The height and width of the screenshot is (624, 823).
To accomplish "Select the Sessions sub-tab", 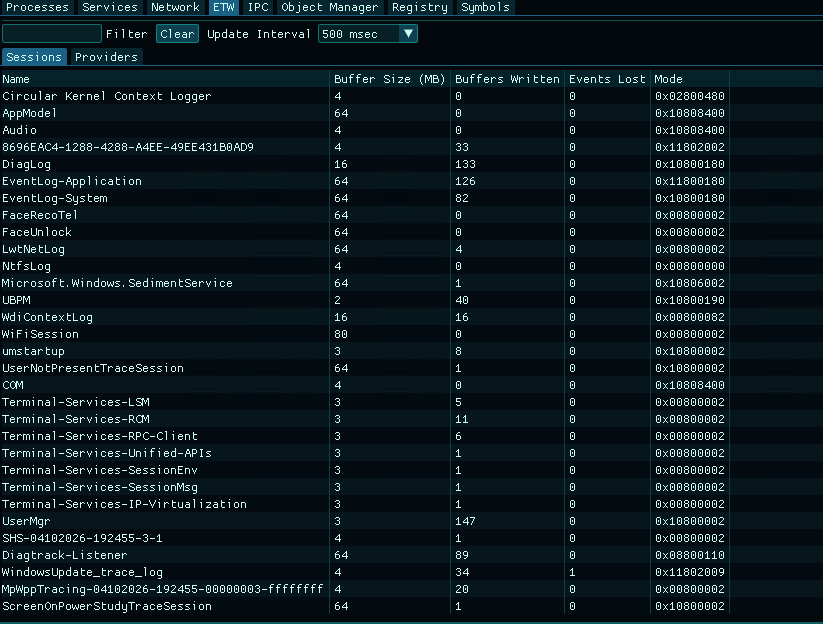I will pos(34,57).
